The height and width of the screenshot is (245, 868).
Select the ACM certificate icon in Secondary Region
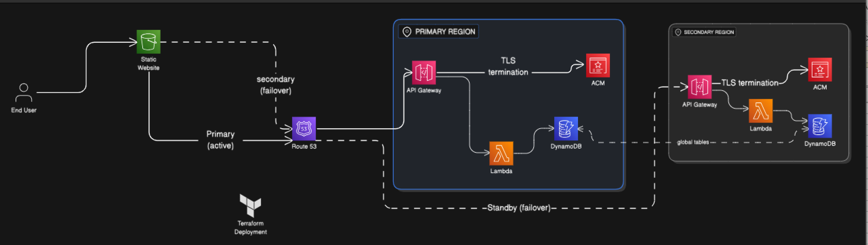pyautogui.click(x=820, y=70)
